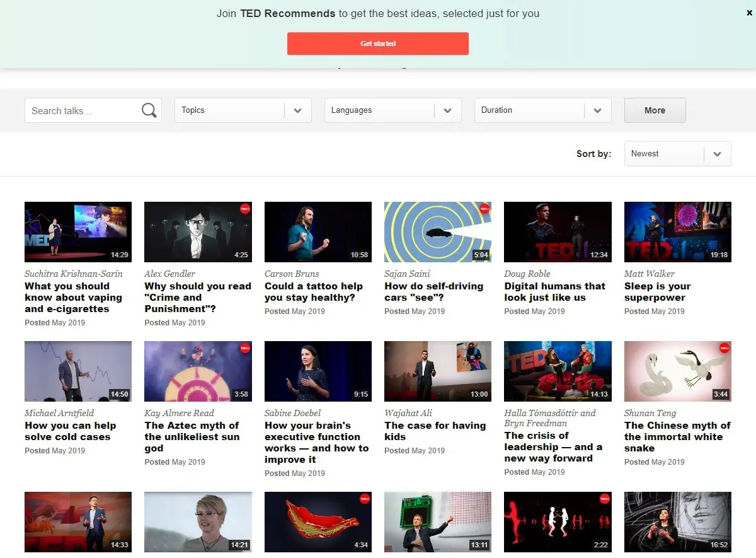Click speaker name Alex Gendler

[x=170, y=274]
